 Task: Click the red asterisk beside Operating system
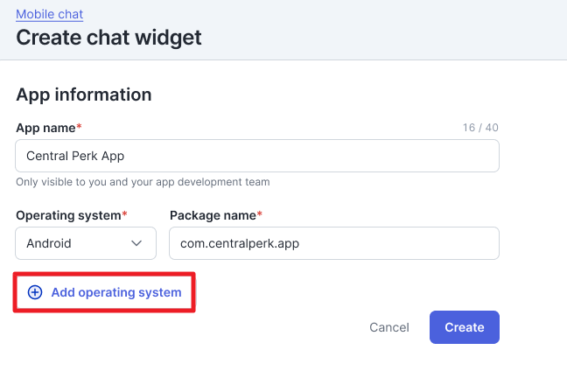[x=125, y=214]
